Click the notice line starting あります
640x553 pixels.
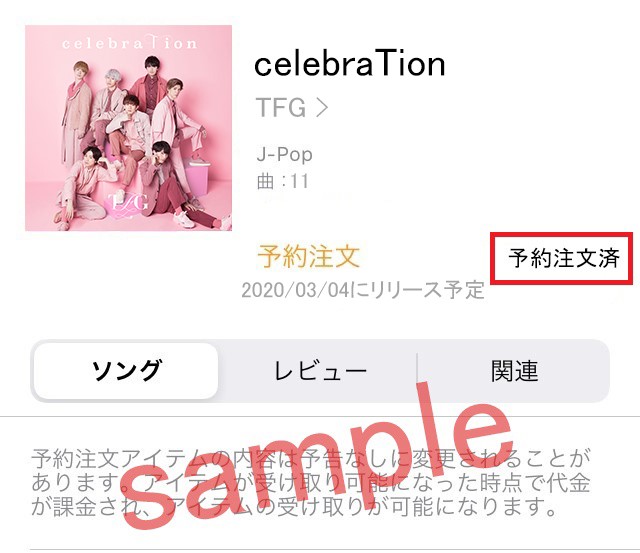coord(311,483)
